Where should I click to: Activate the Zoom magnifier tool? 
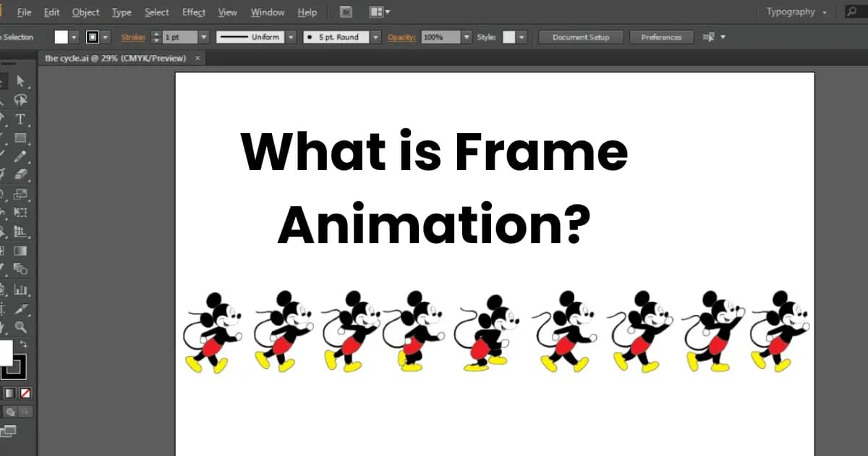coord(21,326)
